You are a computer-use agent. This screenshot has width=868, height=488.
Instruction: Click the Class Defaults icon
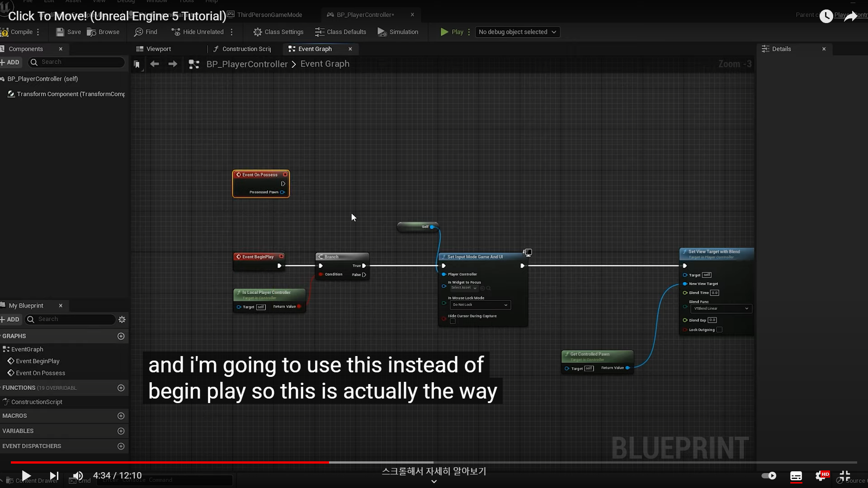pyautogui.click(x=320, y=32)
